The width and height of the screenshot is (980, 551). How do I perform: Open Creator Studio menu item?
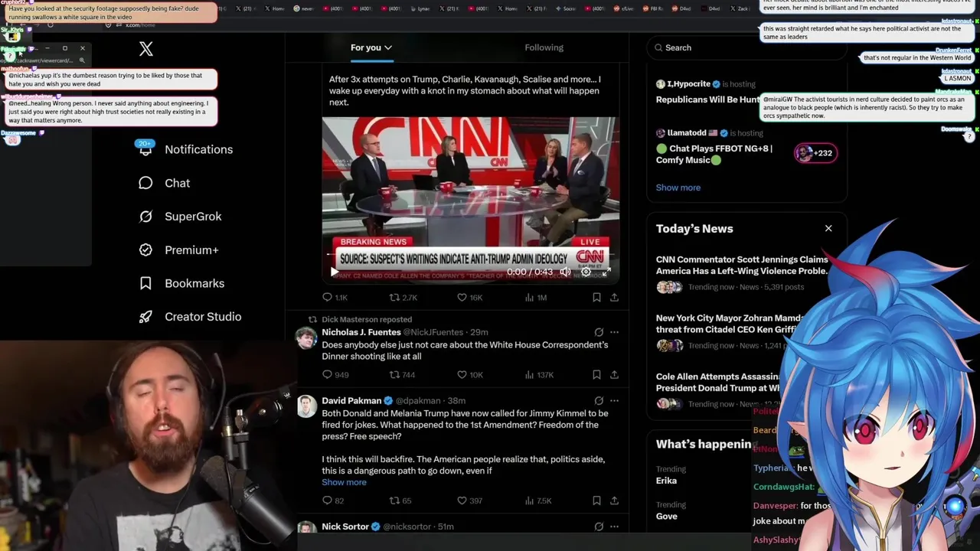click(x=203, y=317)
